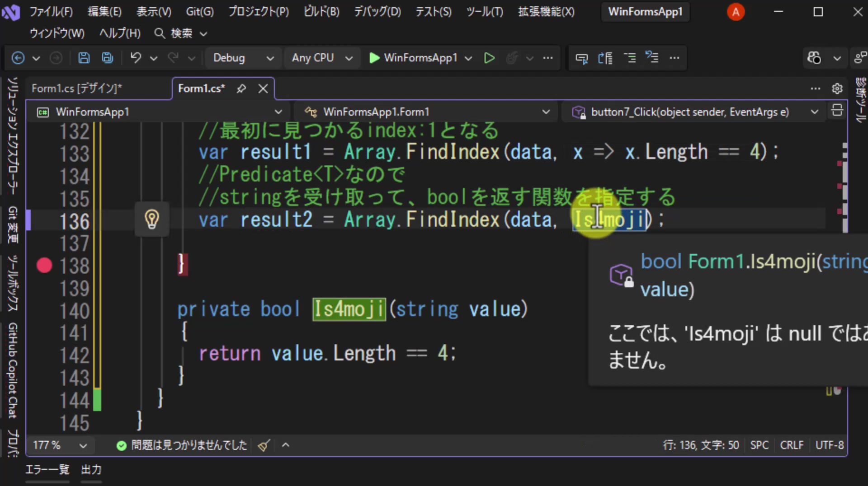Open the Any CPU platform dropdown
This screenshot has width=868, height=486.
point(322,58)
